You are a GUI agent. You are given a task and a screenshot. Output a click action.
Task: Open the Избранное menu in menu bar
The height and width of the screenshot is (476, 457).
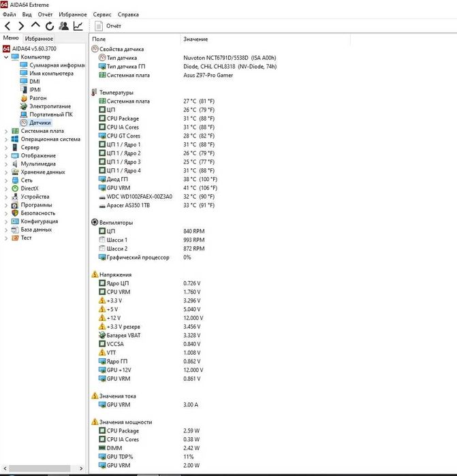[x=73, y=14]
